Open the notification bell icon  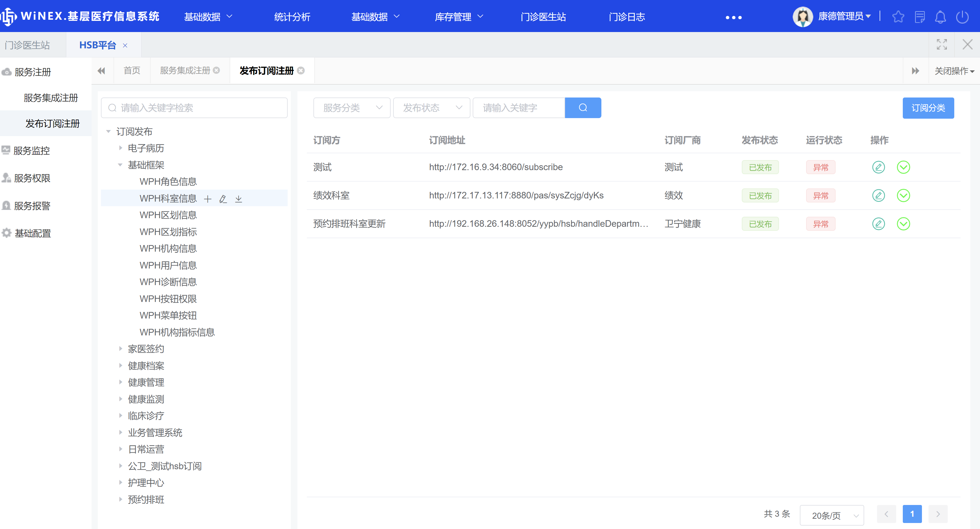[941, 17]
